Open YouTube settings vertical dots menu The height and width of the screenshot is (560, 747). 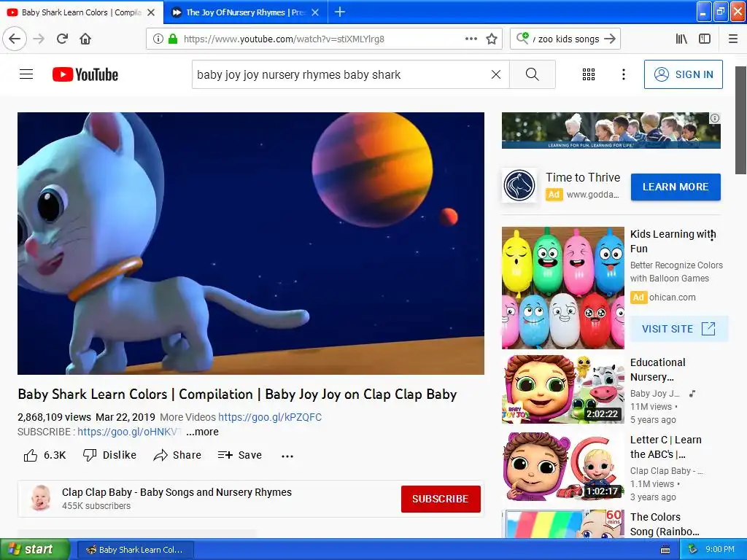click(x=624, y=74)
